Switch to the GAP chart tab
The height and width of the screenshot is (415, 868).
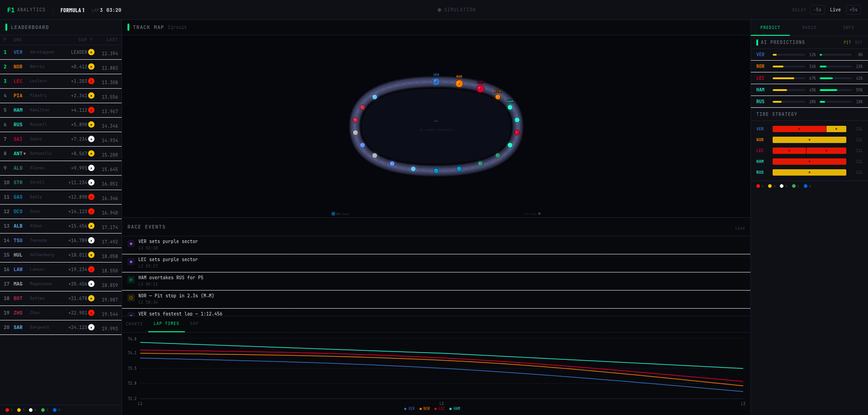click(194, 324)
